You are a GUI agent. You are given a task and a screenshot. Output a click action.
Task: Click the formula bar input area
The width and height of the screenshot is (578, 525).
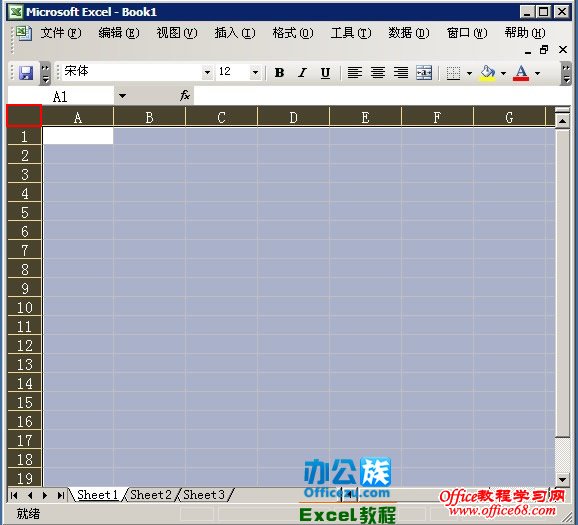click(382, 96)
